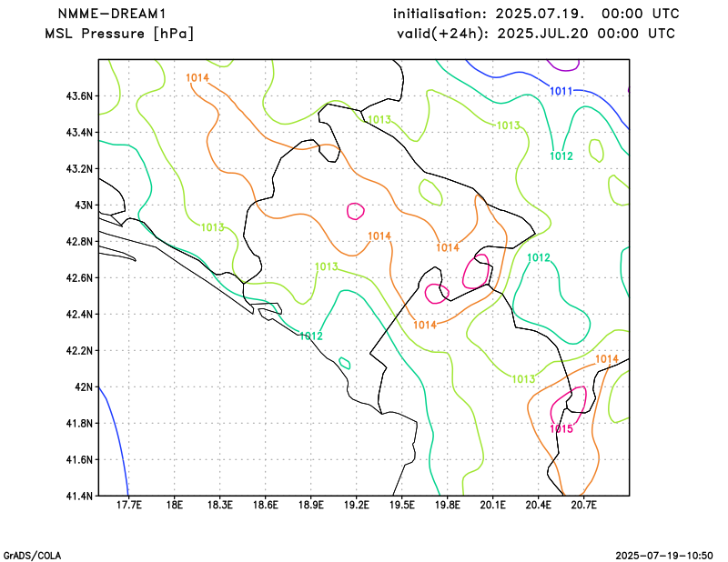Screen dimensions: 728x562
Task: Select the 42.8N latitude label
Action: [x=80, y=241]
